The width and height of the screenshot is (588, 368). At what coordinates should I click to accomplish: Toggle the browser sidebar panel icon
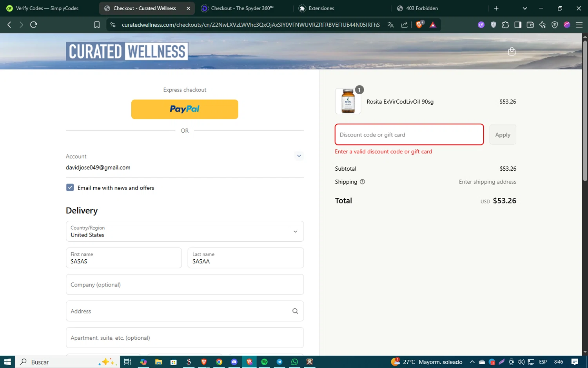pos(518,25)
